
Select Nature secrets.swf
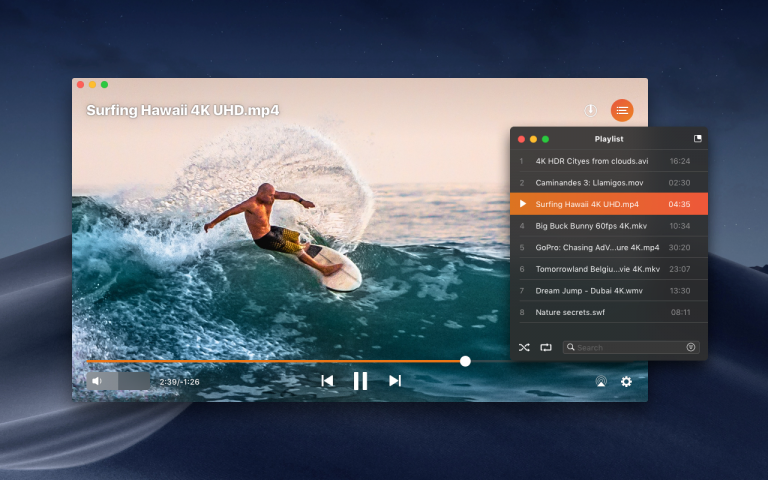click(x=609, y=312)
